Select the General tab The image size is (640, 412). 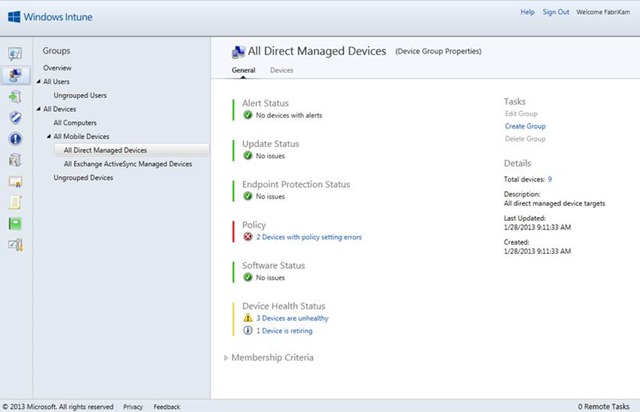pos(243,71)
